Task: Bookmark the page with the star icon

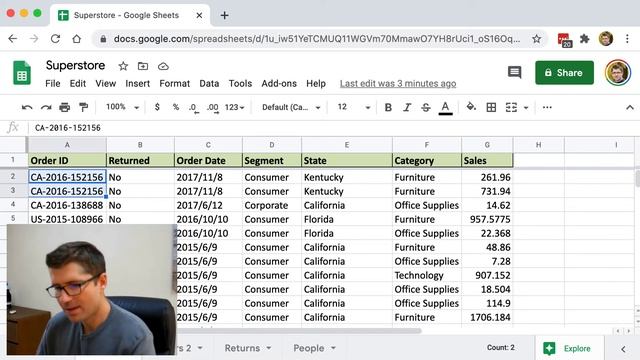Action: pyautogui.click(x=536, y=39)
